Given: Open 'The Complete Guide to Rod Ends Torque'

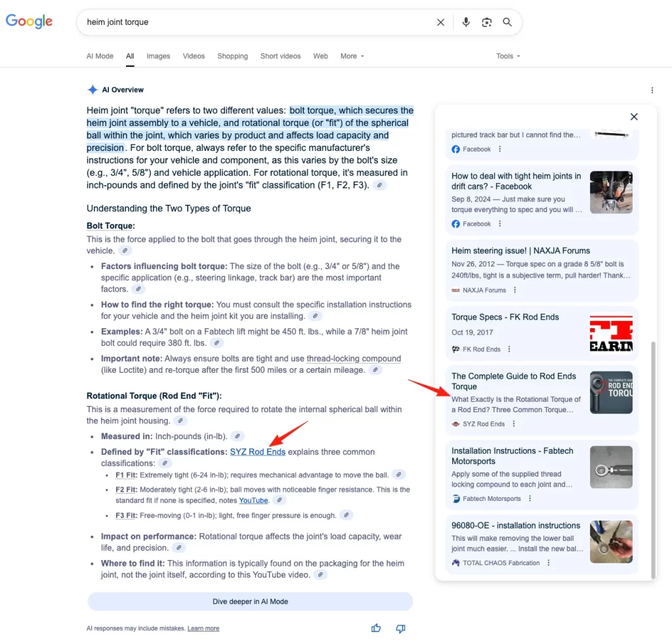Looking at the screenshot, I should click(513, 381).
